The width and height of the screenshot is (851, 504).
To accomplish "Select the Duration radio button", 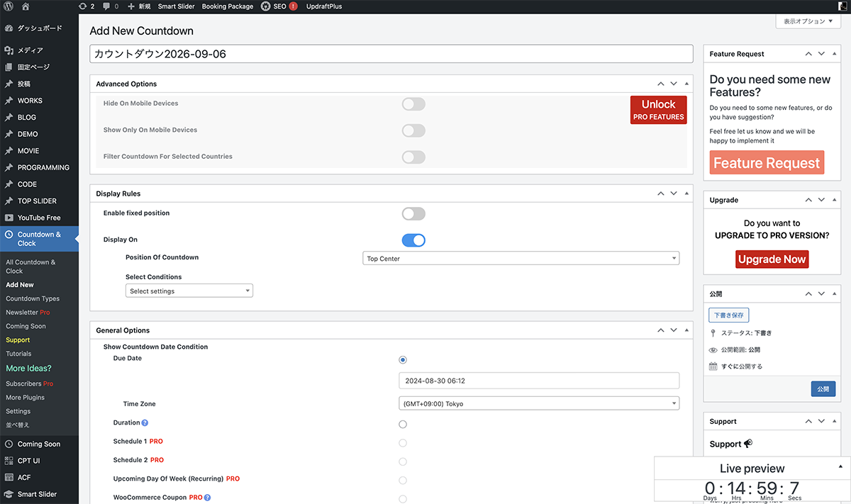I will pyautogui.click(x=403, y=424).
